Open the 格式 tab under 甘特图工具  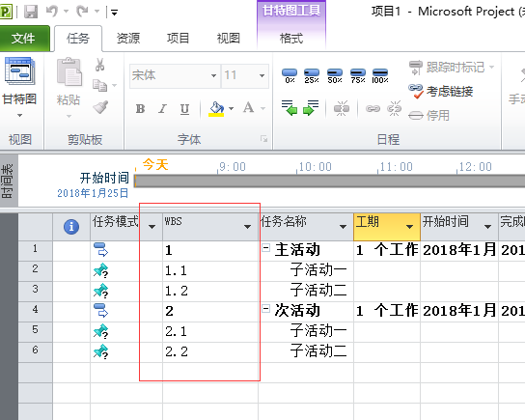(x=291, y=39)
